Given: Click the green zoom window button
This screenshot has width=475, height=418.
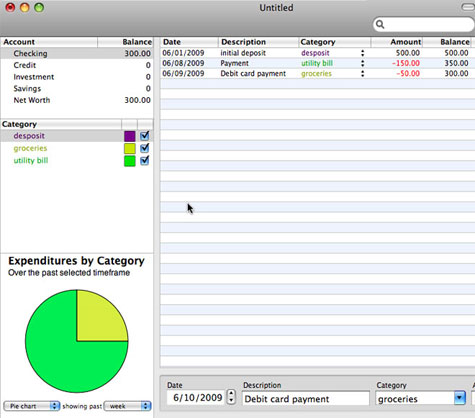Looking at the screenshot, I should tap(39, 7).
